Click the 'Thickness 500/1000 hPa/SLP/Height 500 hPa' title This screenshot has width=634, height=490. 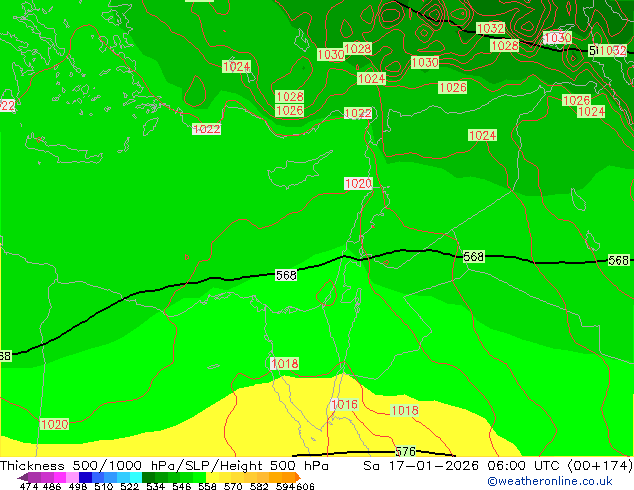pyautogui.click(x=164, y=466)
